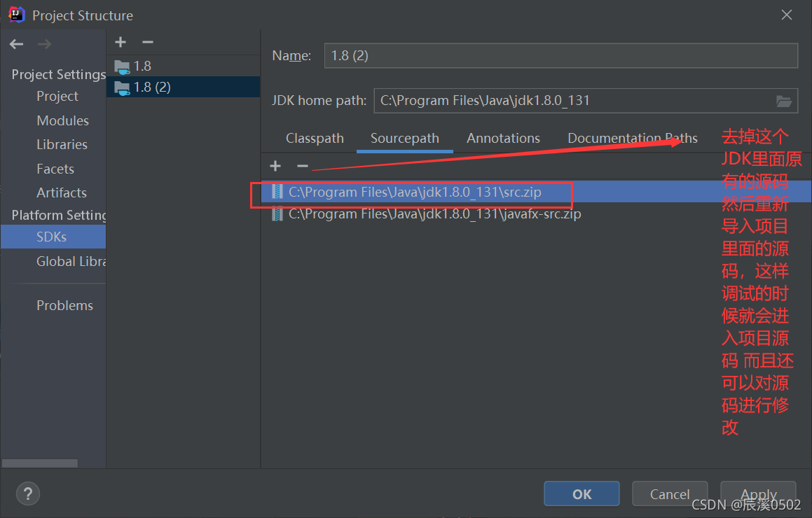Open the Facets settings page
The height and width of the screenshot is (518, 812).
click(x=55, y=169)
